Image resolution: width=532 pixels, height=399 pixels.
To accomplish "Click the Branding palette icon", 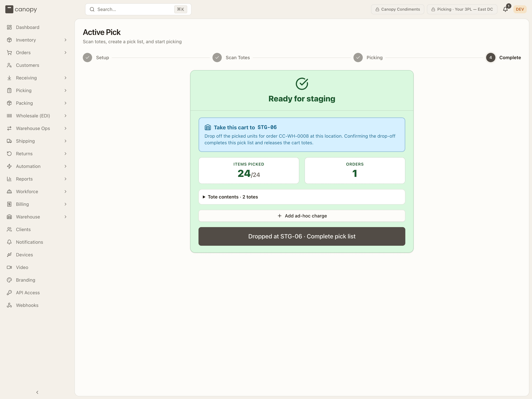I will [9, 280].
